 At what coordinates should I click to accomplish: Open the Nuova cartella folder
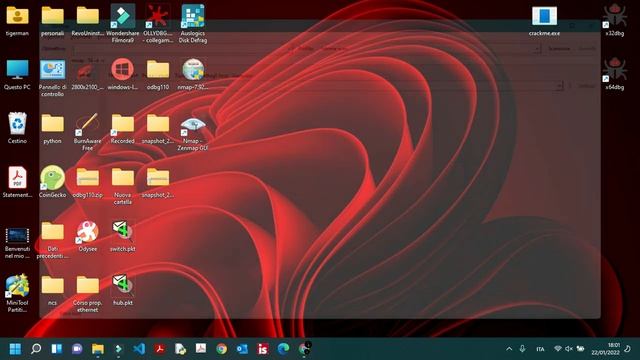123,178
